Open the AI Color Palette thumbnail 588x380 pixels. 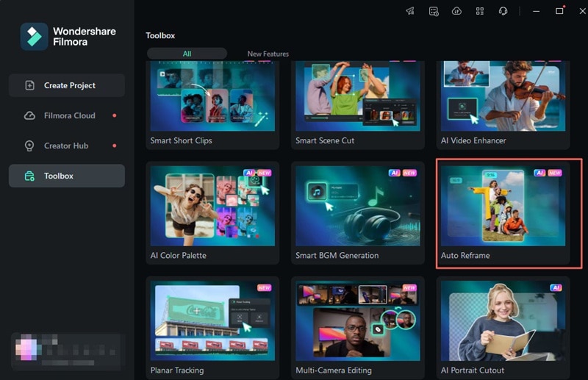coord(212,206)
